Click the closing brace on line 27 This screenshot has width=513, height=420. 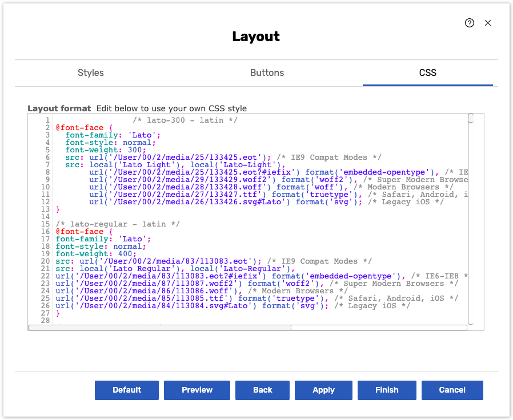[58, 313]
